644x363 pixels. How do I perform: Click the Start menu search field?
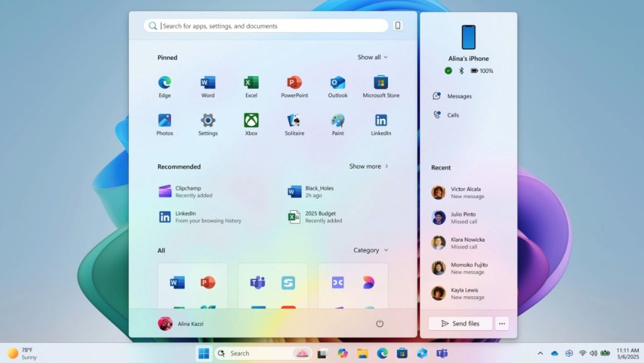[x=266, y=26]
